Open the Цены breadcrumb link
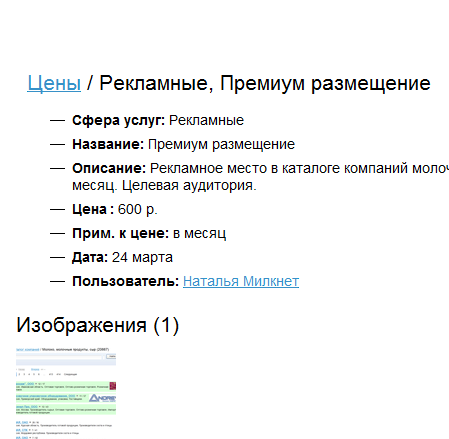This screenshot has height=439, width=449. coord(54,83)
